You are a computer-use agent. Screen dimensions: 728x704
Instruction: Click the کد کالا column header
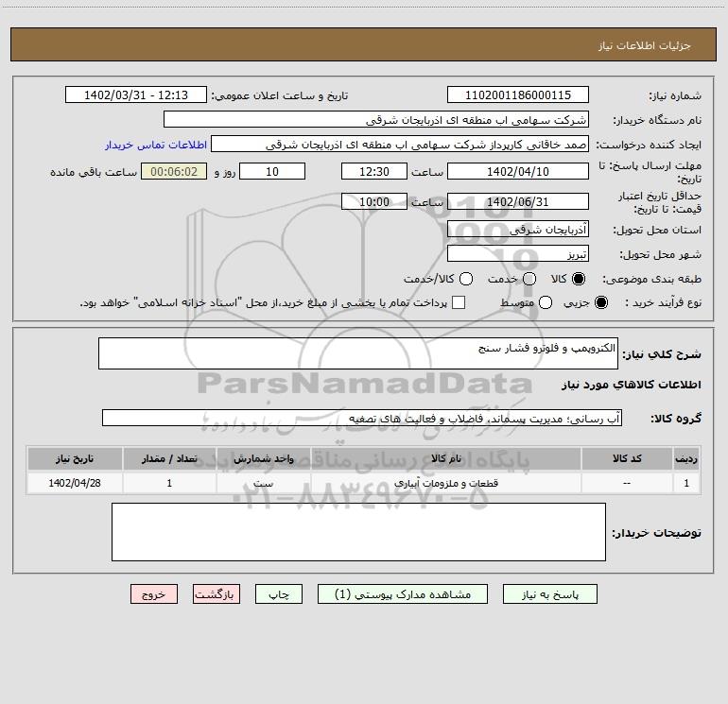(x=627, y=458)
